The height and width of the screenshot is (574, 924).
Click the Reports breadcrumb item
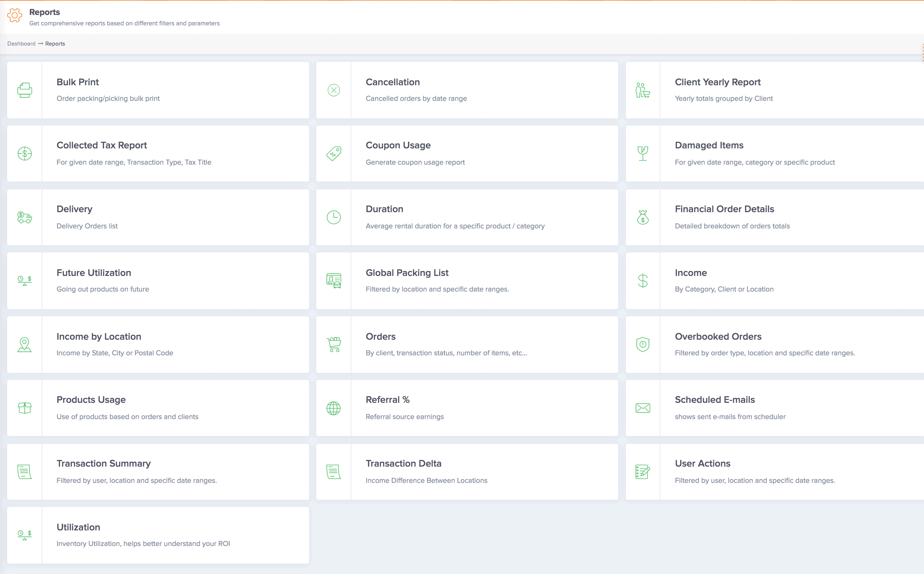tap(55, 44)
